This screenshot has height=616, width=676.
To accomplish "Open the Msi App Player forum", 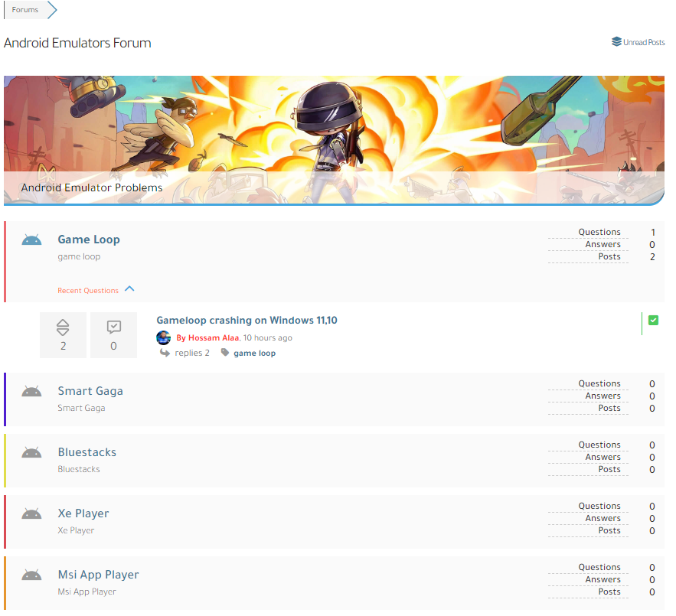I will pos(98,575).
